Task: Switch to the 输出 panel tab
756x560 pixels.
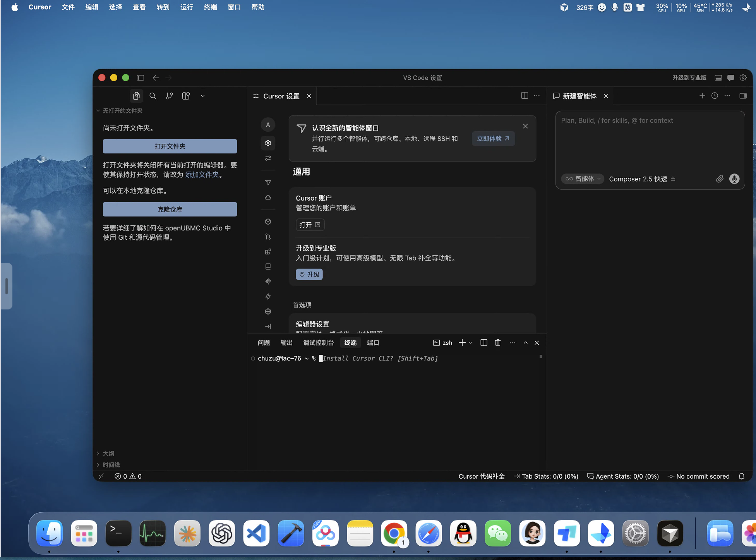Action: pyautogui.click(x=286, y=343)
